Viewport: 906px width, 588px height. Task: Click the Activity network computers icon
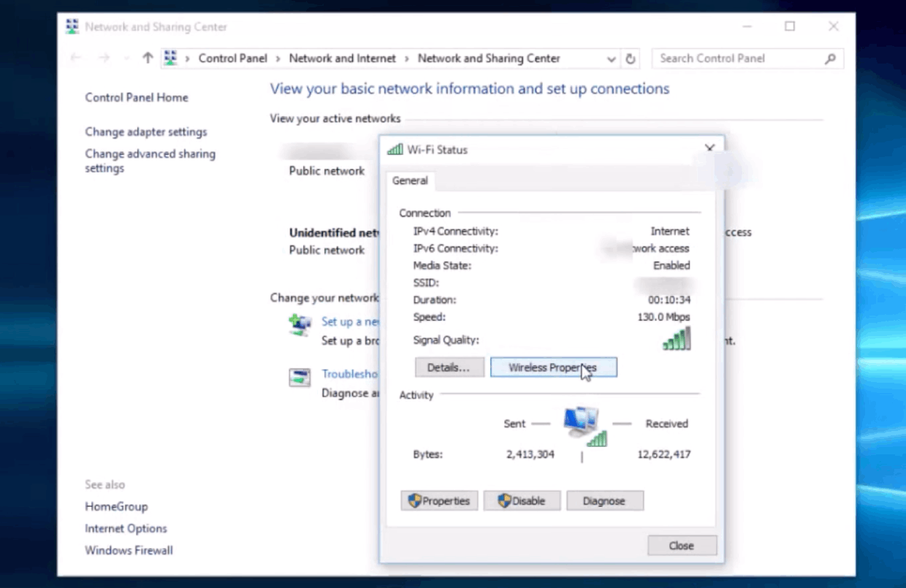tap(585, 426)
